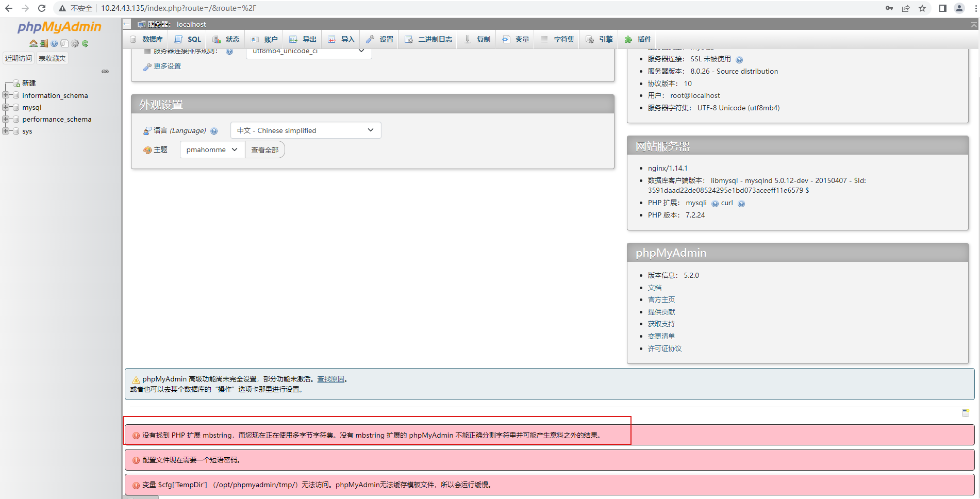980x499 pixels.
Task: Click the 查找原因 link
Action: coord(330,379)
